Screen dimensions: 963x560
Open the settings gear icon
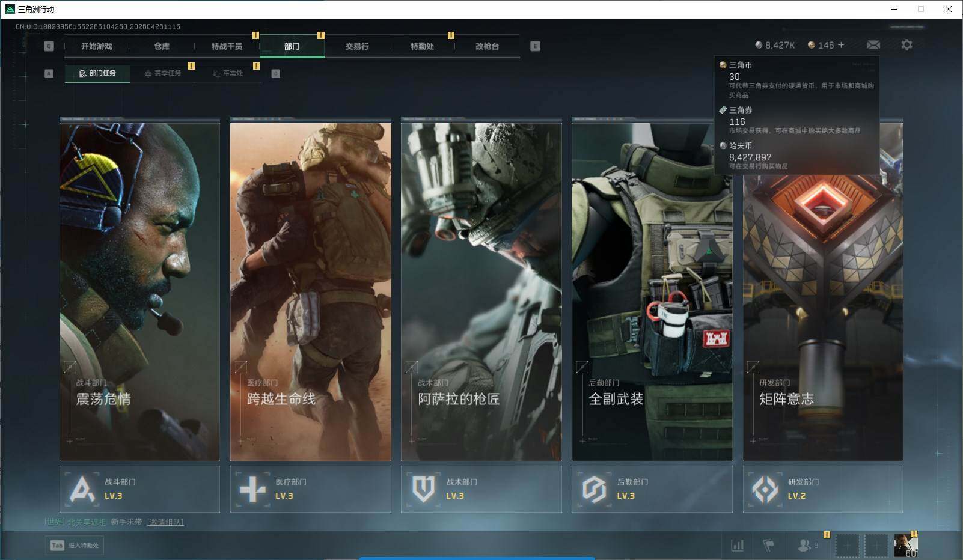pos(906,45)
